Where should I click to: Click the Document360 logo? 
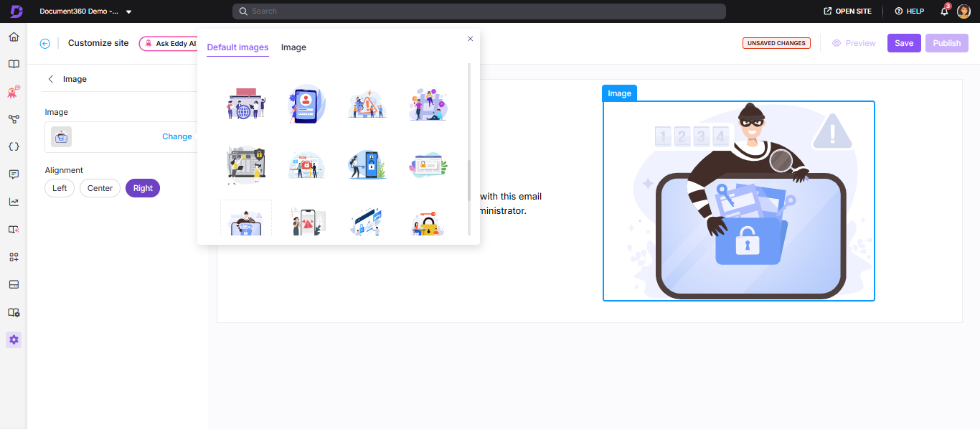tap(15, 11)
